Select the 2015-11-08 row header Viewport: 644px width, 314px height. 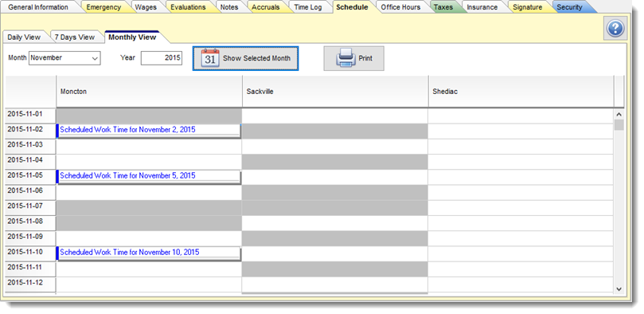click(30, 222)
